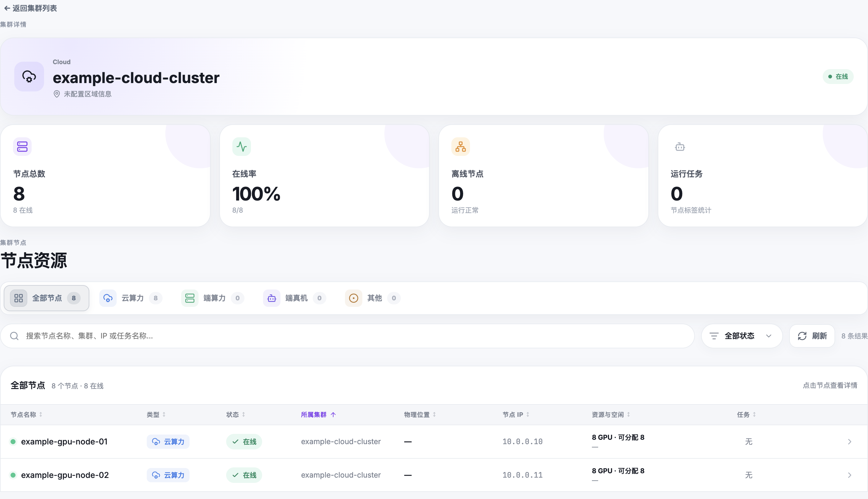
Task: Switch to the 云算力 tab
Action: tap(131, 298)
